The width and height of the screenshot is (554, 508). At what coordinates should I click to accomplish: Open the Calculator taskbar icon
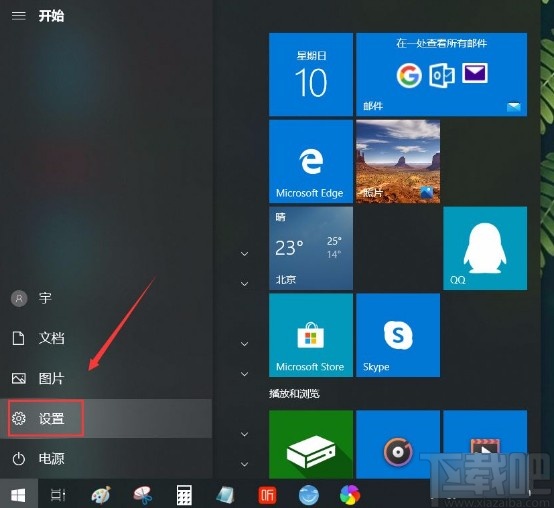click(184, 495)
